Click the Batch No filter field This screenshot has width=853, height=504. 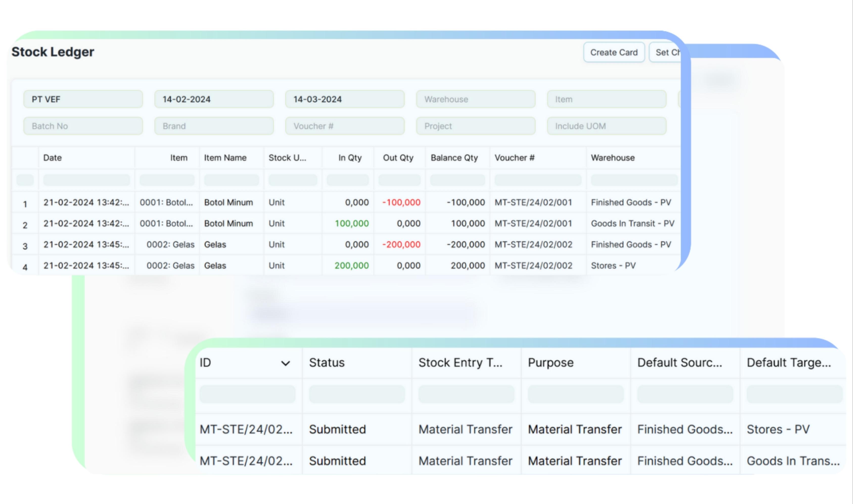coord(83,126)
